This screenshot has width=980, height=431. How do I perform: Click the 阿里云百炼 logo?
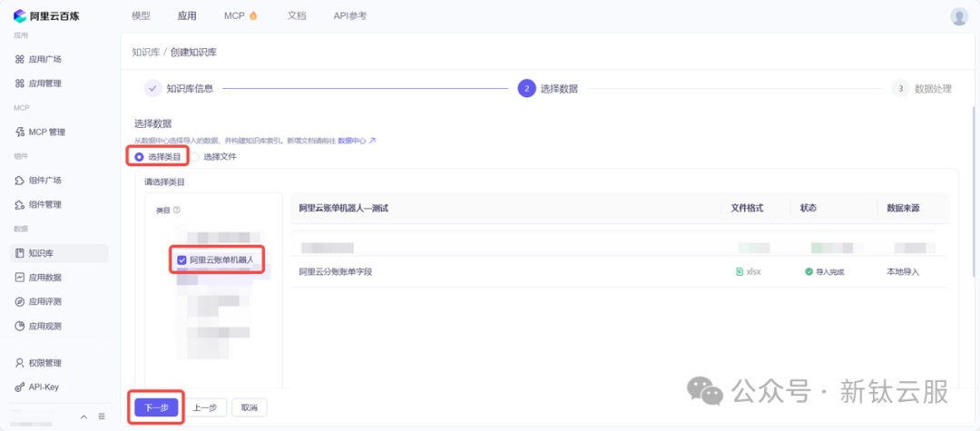click(47, 15)
